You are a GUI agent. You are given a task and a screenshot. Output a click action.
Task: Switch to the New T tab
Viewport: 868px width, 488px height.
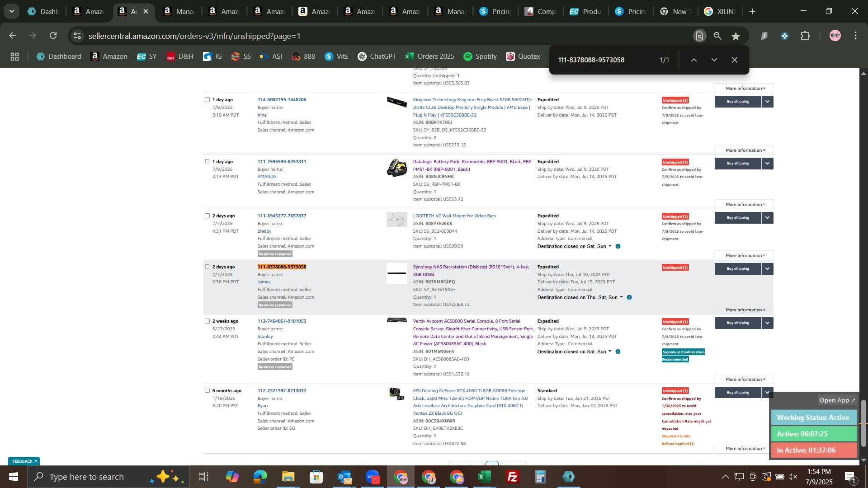676,11
